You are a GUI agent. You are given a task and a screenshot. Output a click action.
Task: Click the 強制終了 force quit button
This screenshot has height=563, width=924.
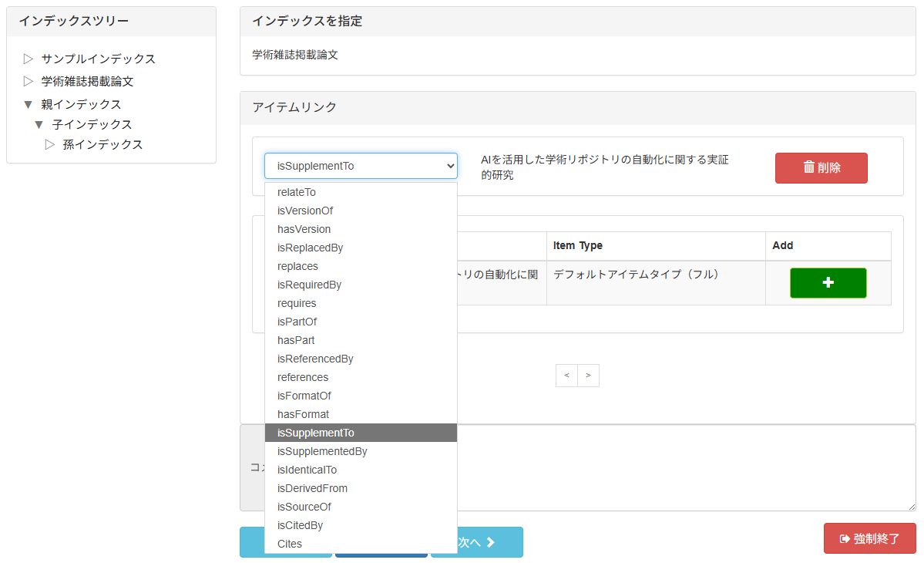(x=869, y=538)
